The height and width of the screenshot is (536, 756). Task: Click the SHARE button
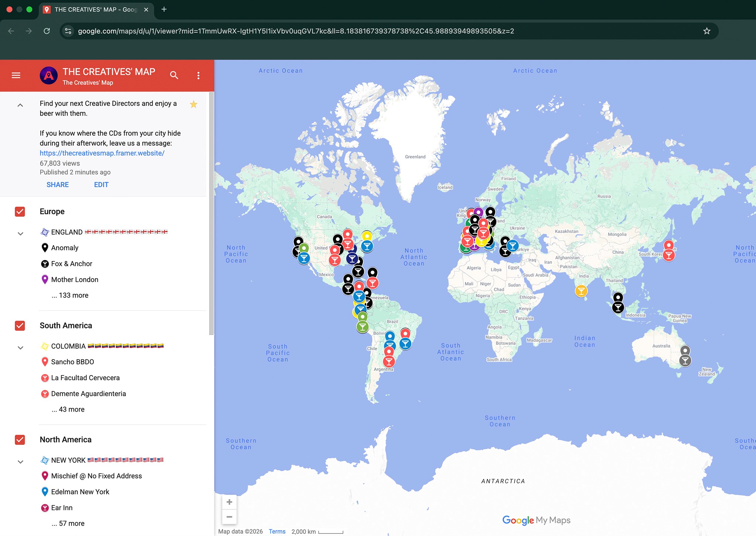tap(58, 185)
